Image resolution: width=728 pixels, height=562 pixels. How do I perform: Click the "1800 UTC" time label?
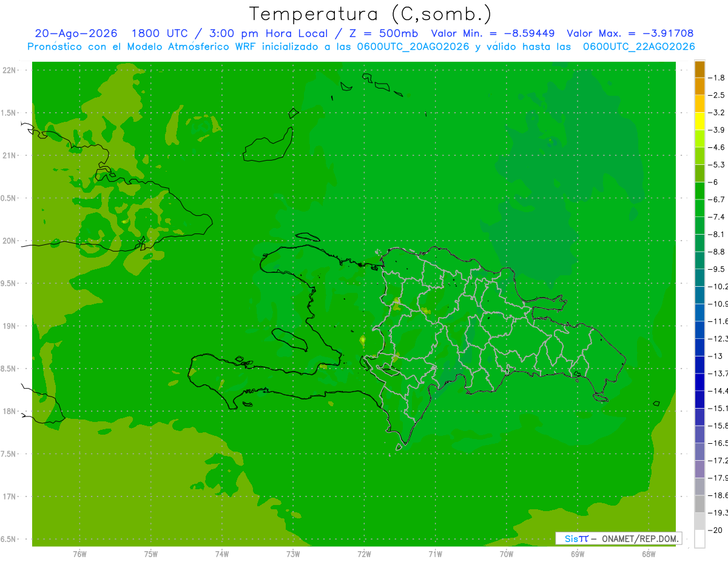(x=160, y=33)
